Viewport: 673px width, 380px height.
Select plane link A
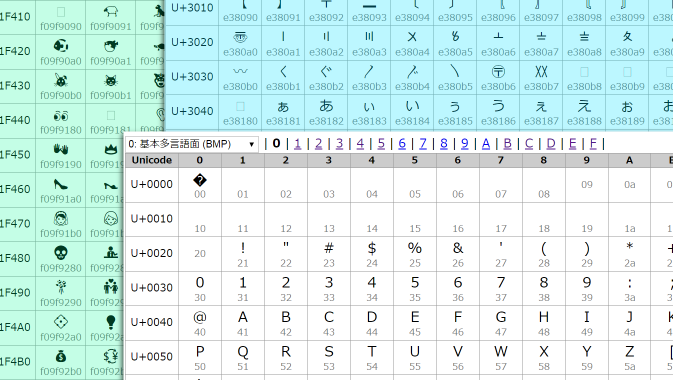tap(486, 144)
